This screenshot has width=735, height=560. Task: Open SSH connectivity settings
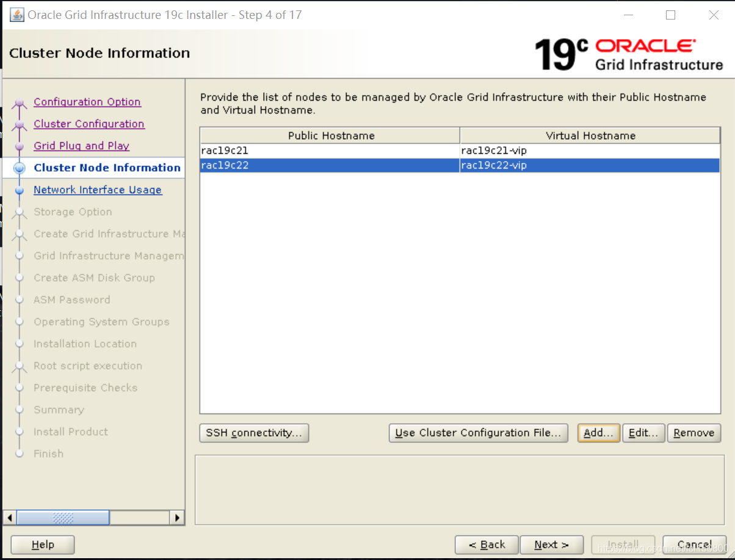click(254, 433)
